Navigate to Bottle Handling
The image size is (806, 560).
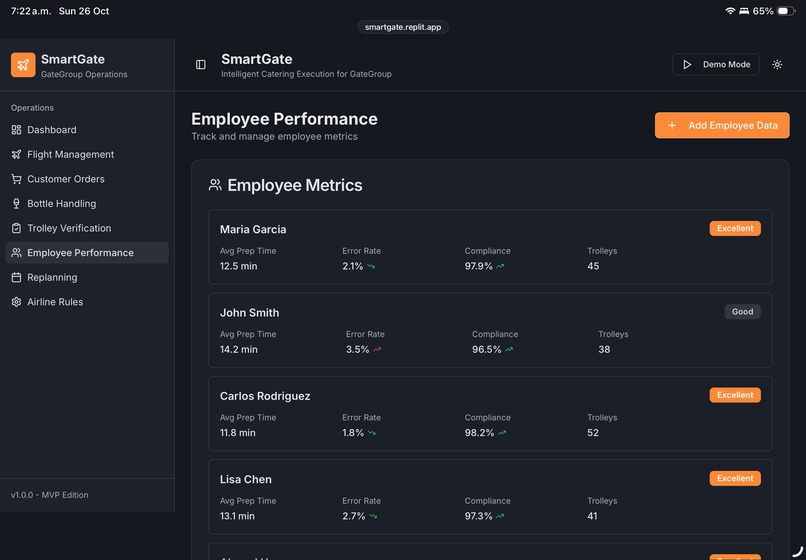click(x=87, y=204)
